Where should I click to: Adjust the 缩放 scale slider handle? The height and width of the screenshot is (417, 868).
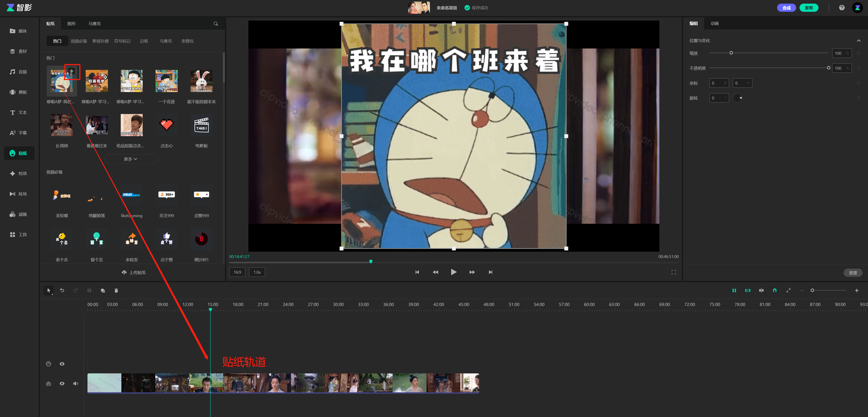pos(731,53)
